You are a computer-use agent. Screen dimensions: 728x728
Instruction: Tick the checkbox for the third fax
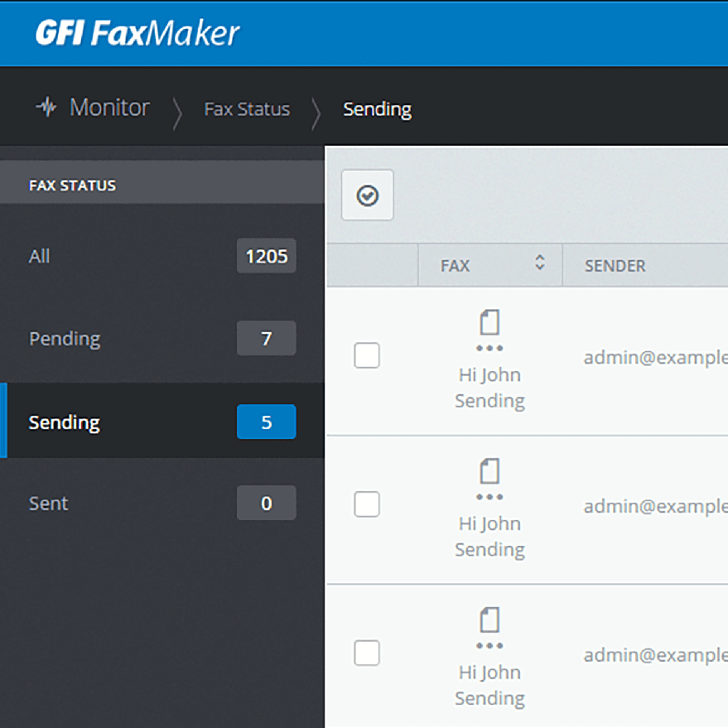(x=367, y=653)
